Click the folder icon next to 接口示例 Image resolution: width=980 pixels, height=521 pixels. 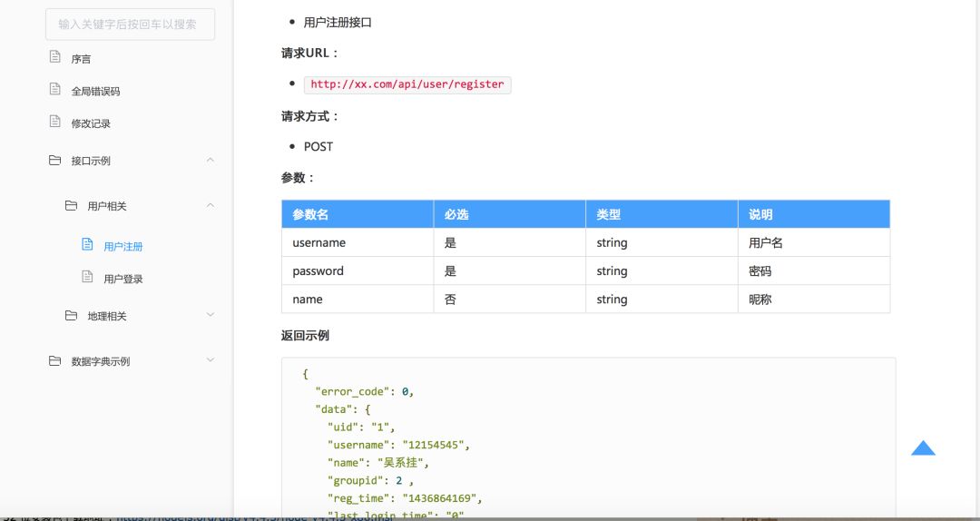(55, 160)
